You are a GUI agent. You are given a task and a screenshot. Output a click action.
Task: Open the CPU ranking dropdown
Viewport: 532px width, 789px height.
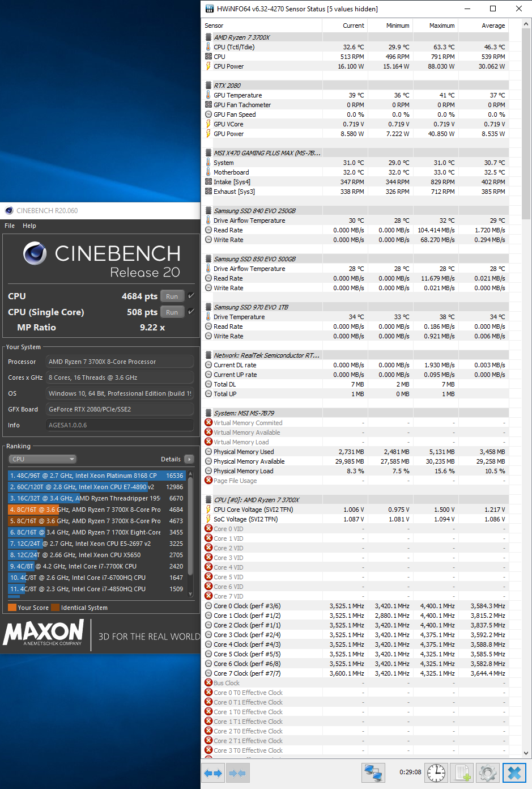42,459
